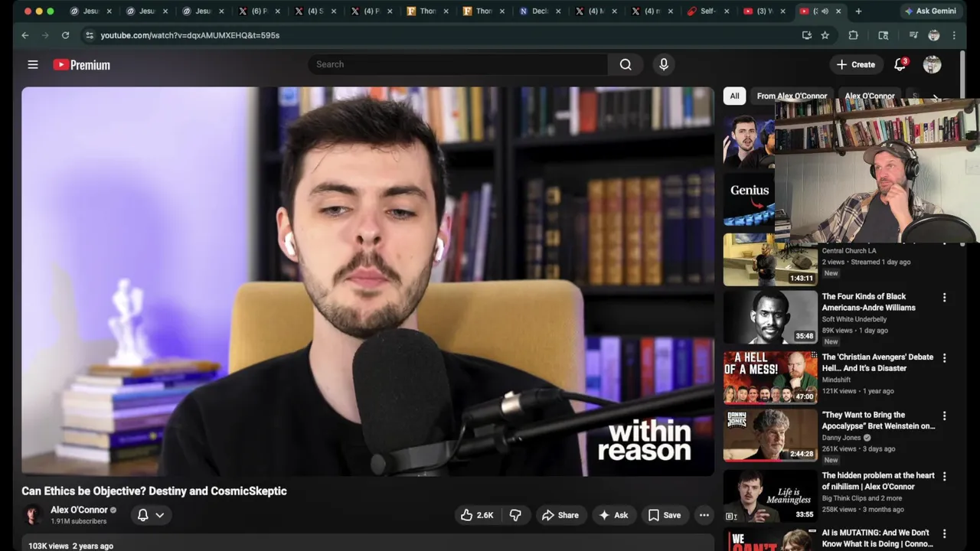Select the From Alex O'Connor chip

(792, 96)
